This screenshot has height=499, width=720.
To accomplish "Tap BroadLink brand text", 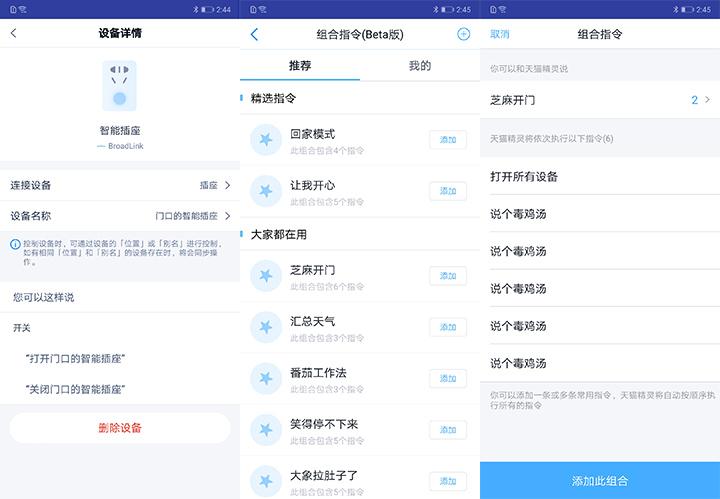I will (x=126, y=146).
